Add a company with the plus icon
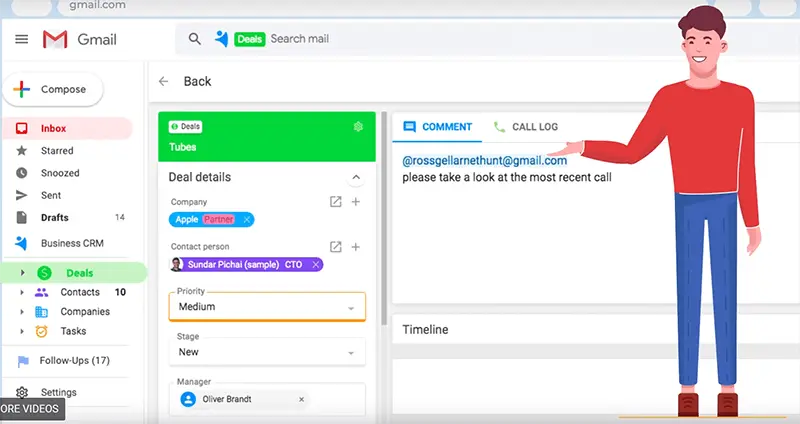The width and height of the screenshot is (800, 424). 356,202
